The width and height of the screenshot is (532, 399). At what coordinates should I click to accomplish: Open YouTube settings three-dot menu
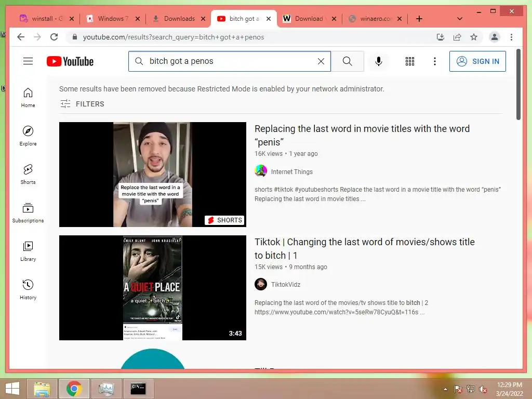(435, 61)
